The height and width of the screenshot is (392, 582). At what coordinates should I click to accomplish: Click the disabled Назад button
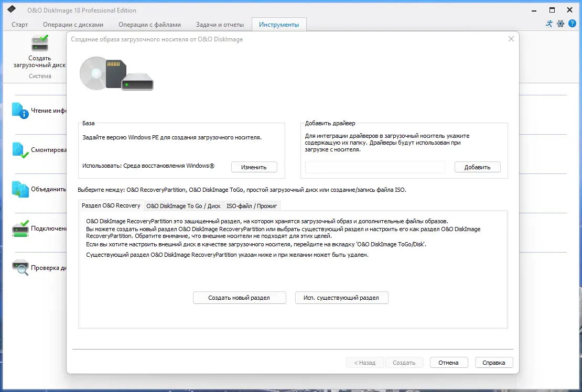pos(365,362)
